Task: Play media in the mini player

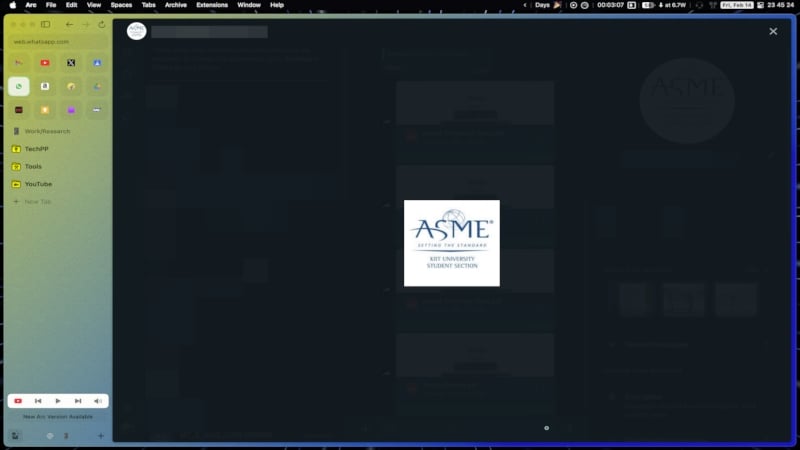Action: 58,401
